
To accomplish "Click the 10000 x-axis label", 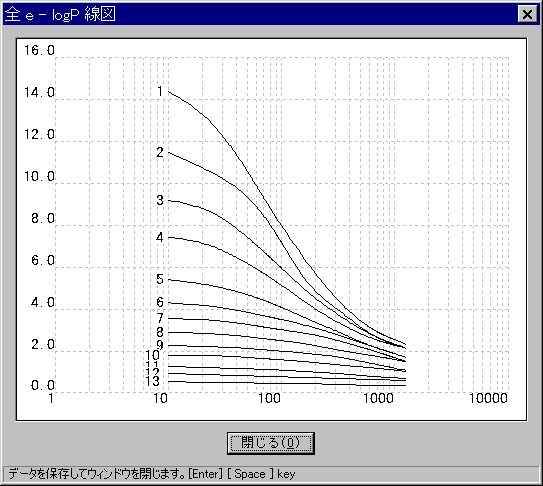I will pos(488,398).
